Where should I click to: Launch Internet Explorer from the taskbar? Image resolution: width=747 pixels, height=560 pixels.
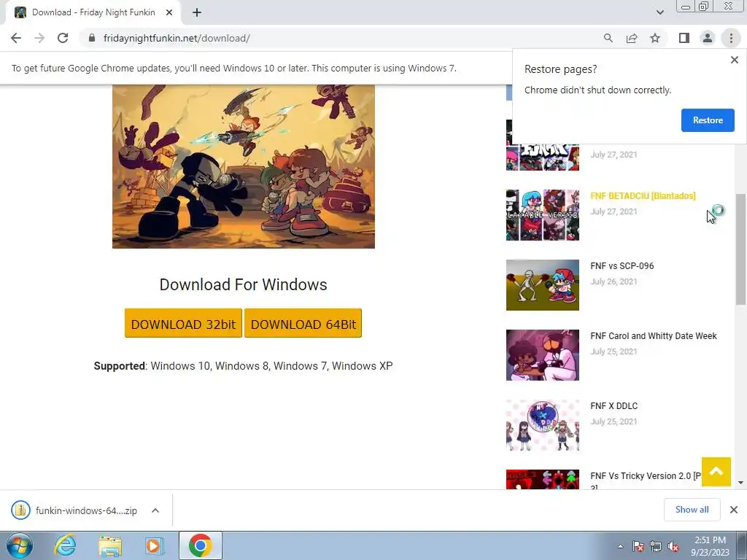[65, 545]
